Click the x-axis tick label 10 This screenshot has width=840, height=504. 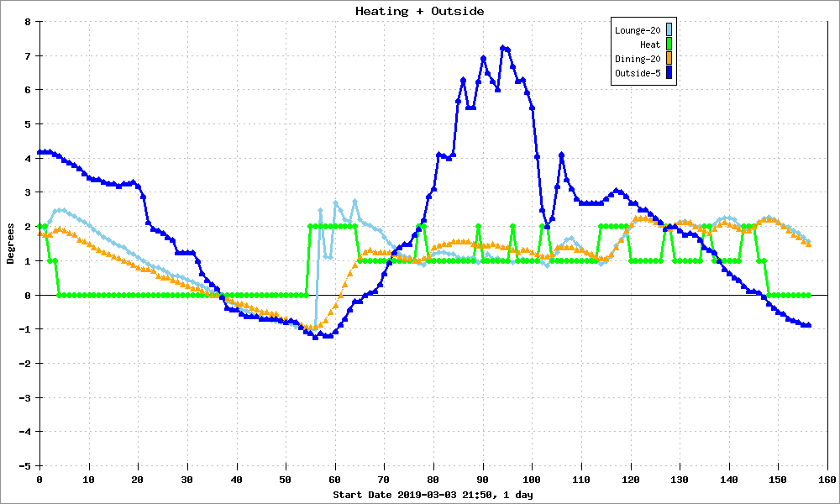coord(88,480)
